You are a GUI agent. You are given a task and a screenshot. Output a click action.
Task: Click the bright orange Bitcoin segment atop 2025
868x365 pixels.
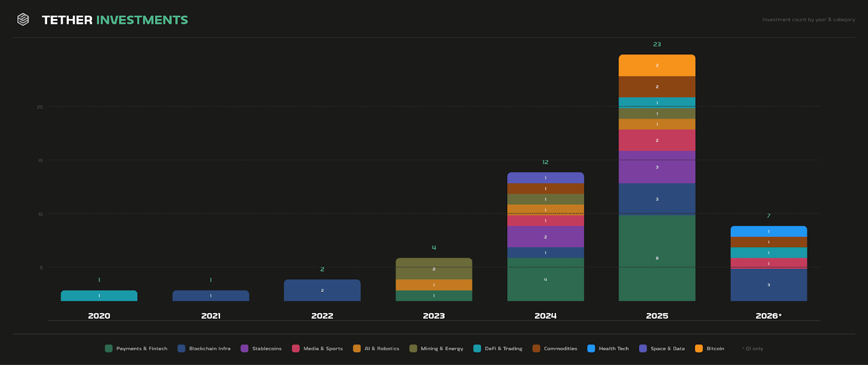pyautogui.click(x=657, y=65)
